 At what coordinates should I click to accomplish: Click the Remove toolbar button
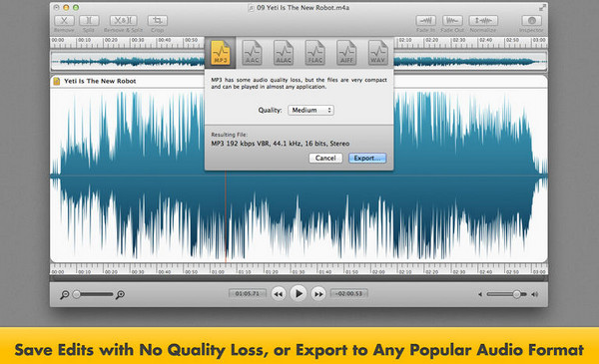coord(64,21)
